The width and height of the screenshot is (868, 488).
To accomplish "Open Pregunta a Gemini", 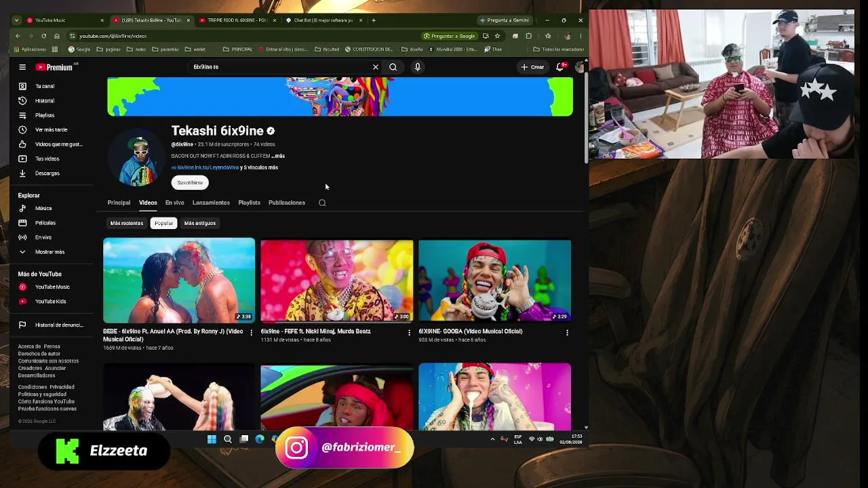I will [x=504, y=20].
